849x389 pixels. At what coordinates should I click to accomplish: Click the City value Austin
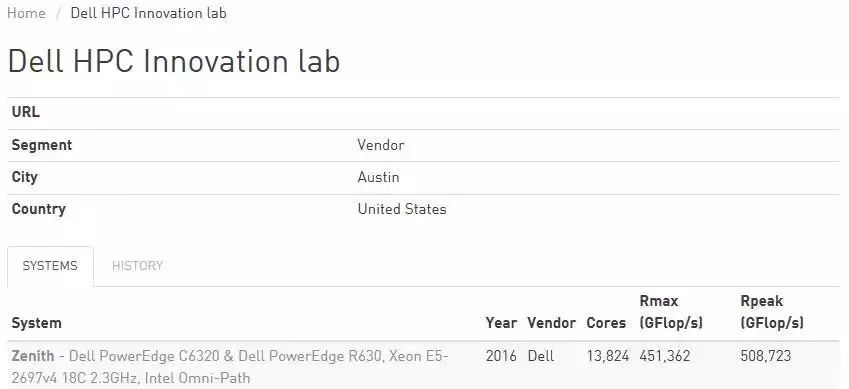(x=378, y=177)
